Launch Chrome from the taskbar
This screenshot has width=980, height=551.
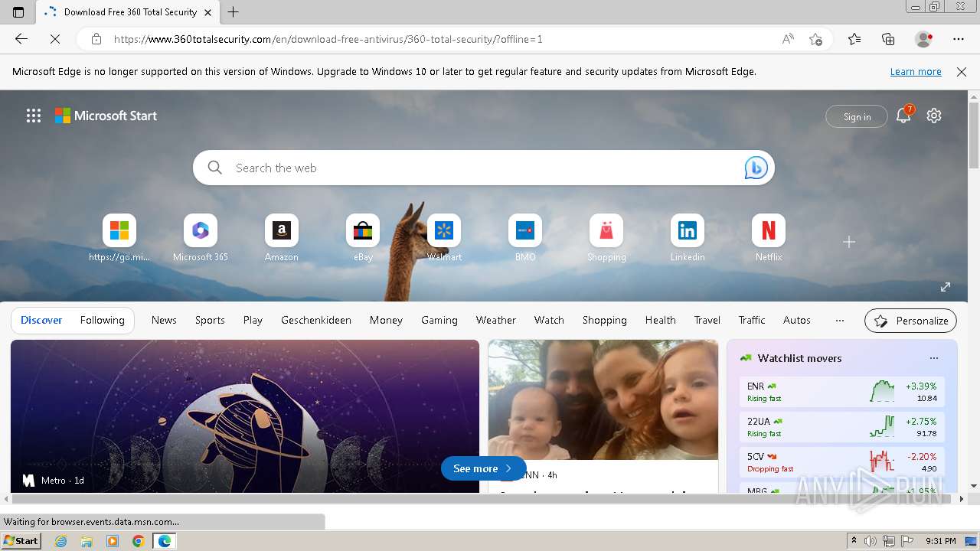click(x=138, y=541)
